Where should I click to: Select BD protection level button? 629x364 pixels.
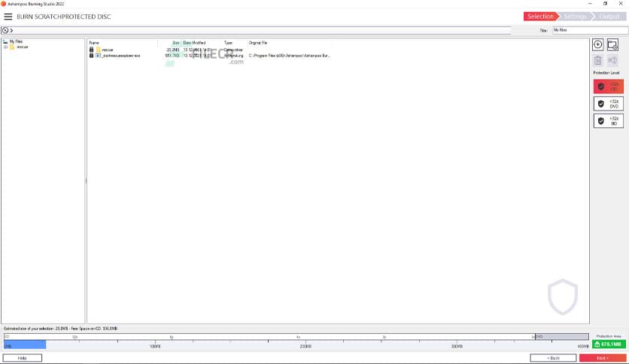point(608,121)
